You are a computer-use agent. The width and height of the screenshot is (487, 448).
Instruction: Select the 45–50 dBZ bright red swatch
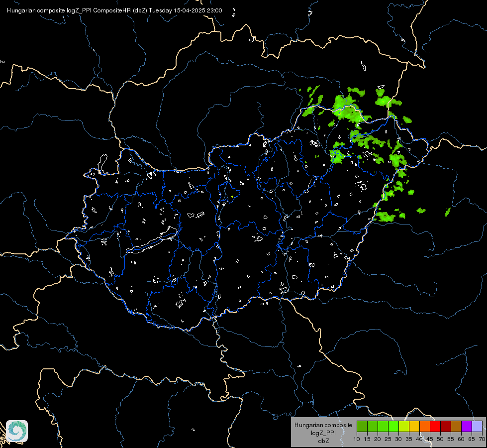click(x=435, y=426)
